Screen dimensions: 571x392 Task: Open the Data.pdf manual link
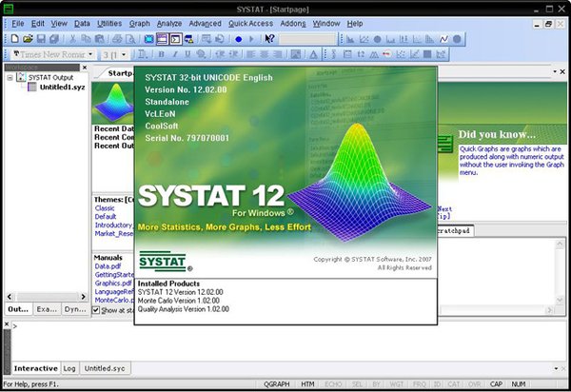(x=108, y=267)
